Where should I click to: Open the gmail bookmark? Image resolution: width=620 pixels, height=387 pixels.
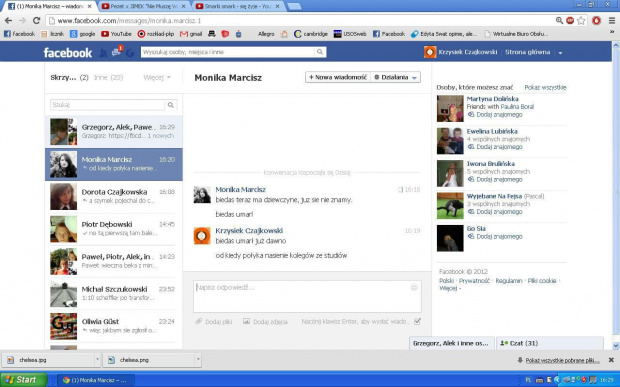pyautogui.click(x=191, y=34)
